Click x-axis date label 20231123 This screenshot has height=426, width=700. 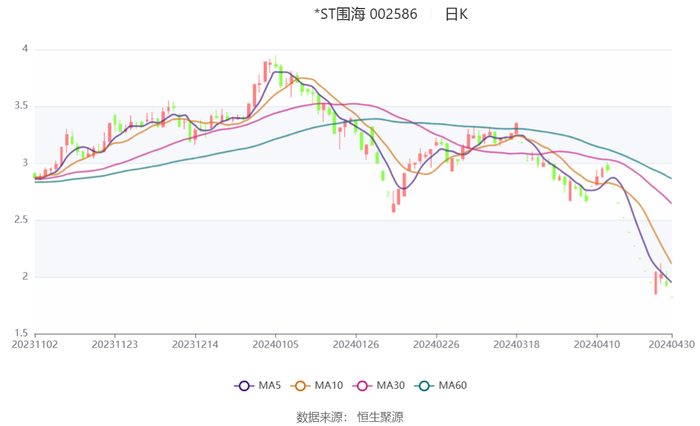115,345
